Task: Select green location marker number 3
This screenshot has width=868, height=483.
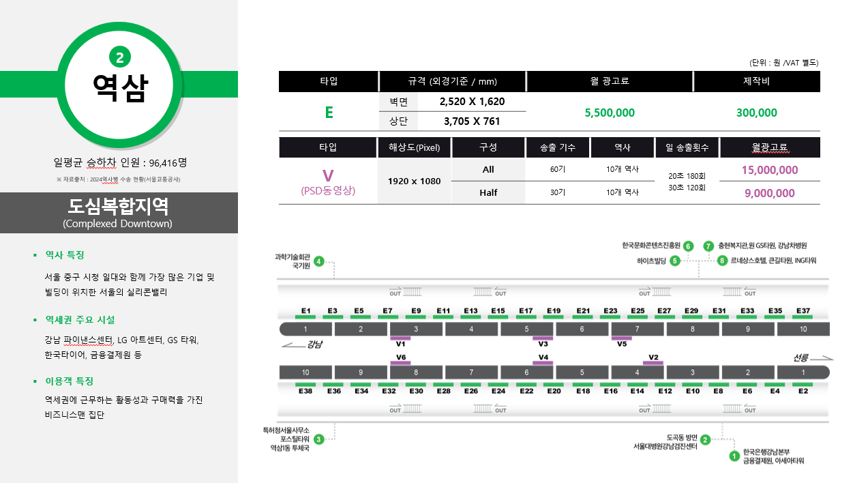Action: point(318,439)
